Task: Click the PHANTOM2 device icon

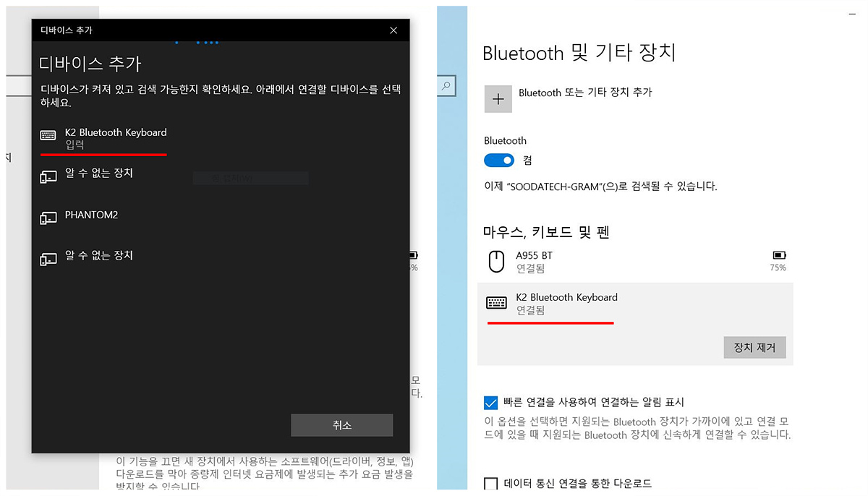Action: (48, 218)
